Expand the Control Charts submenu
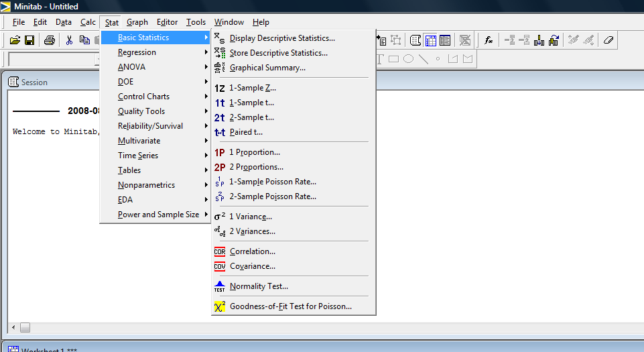 155,97
